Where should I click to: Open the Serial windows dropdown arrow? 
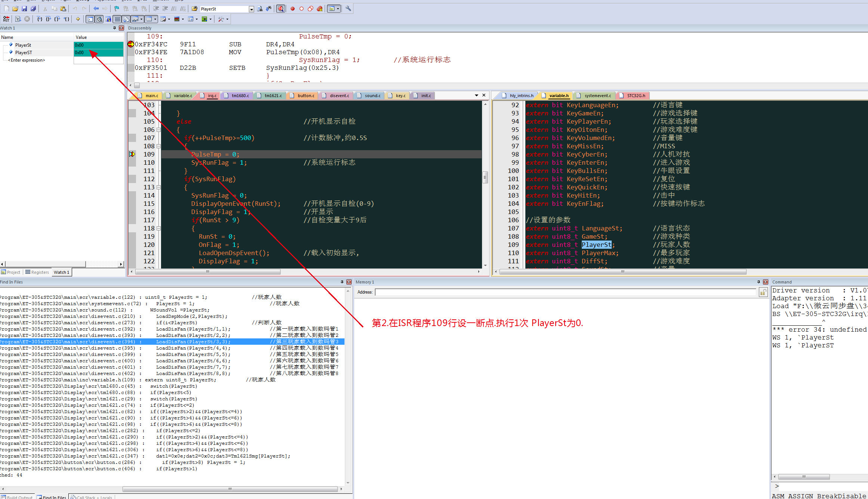(169, 19)
